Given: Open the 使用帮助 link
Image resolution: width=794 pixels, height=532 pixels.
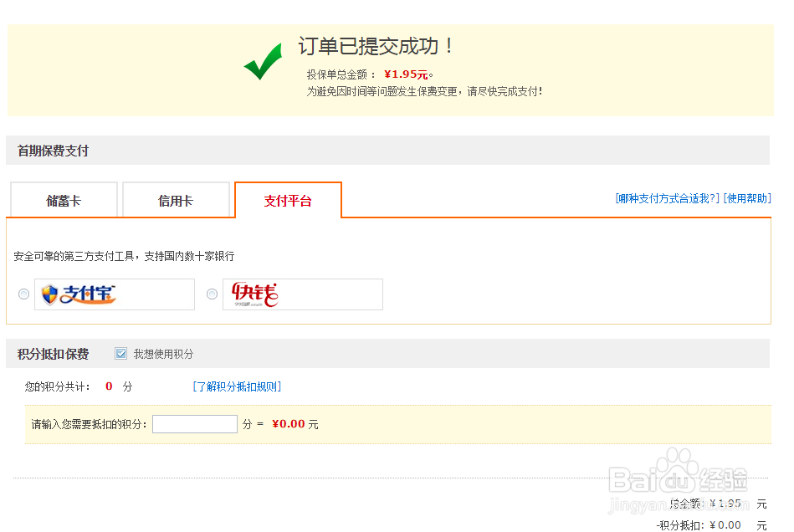Looking at the screenshot, I should coord(748,199).
